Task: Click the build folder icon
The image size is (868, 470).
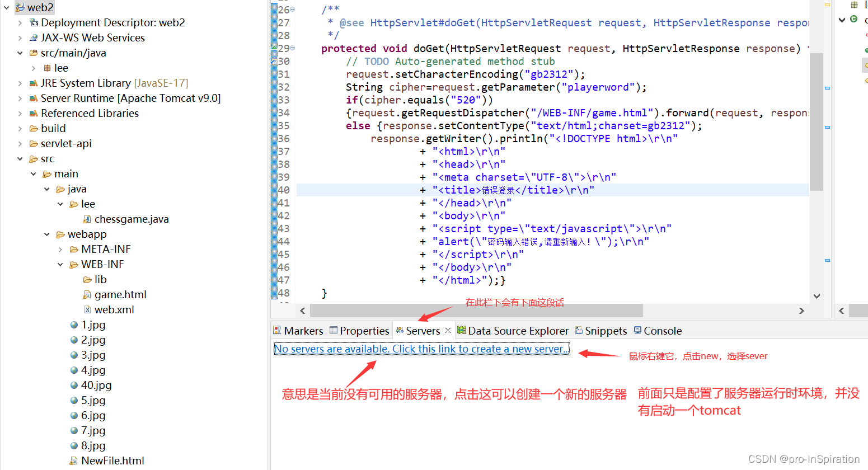Action: click(x=34, y=128)
